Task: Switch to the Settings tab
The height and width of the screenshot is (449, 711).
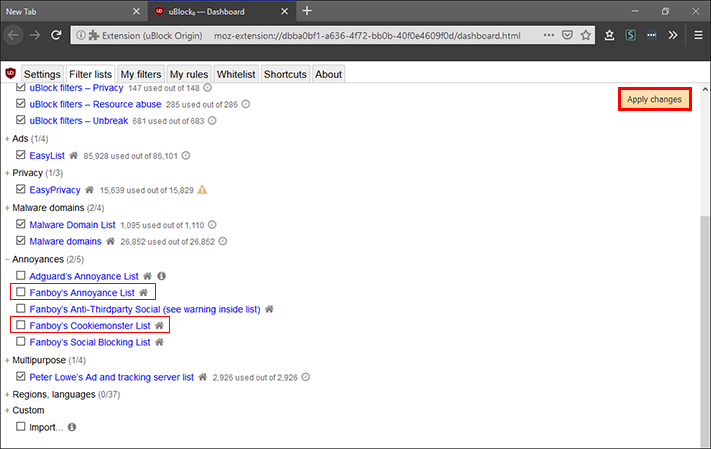Action: [42, 74]
